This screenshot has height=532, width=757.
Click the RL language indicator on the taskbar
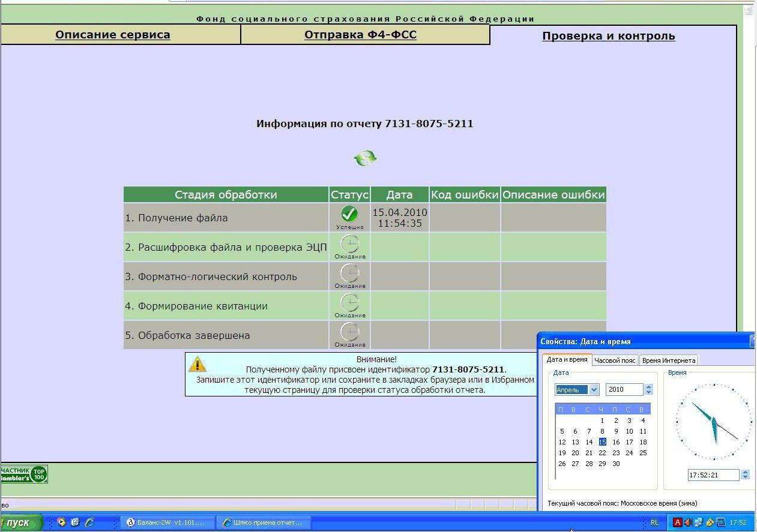click(x=654, y=522)
